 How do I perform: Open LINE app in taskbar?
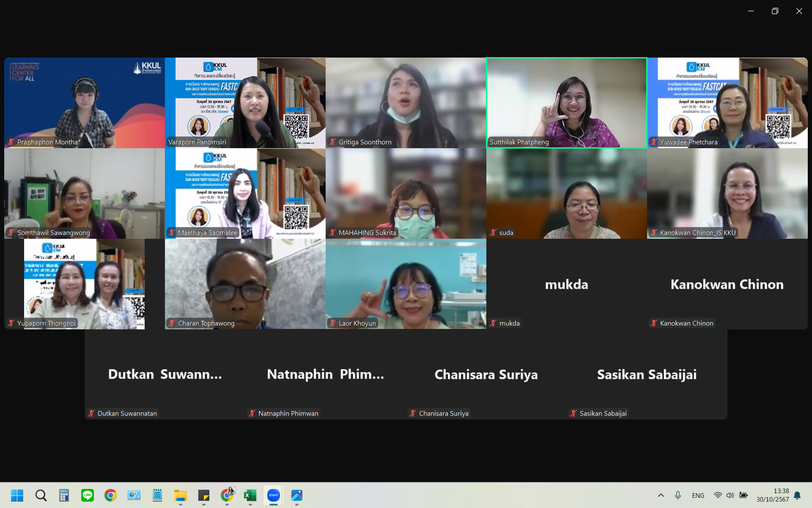tap(88, 495)
